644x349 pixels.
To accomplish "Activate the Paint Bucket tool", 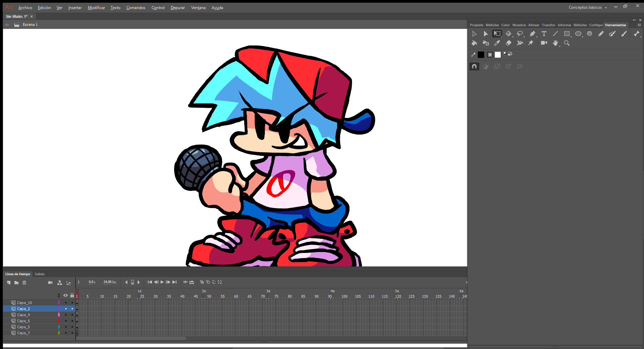I will (474, 43).
